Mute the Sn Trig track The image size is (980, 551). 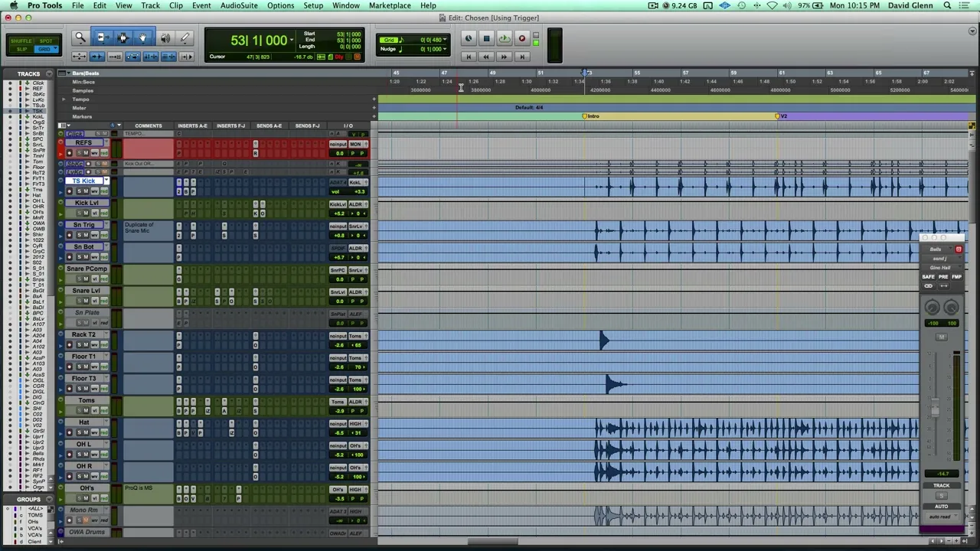coord(86,235)
